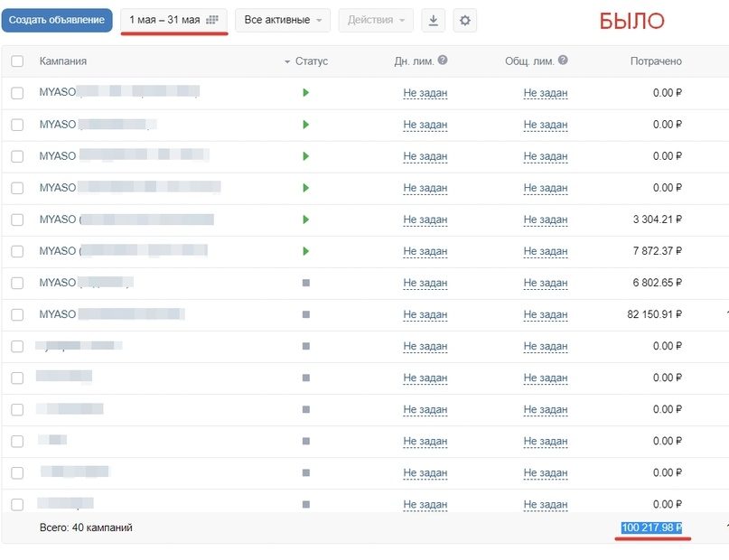Check the box for the 3 304.21 campaign
729x560 pixels.
point(17,219)
